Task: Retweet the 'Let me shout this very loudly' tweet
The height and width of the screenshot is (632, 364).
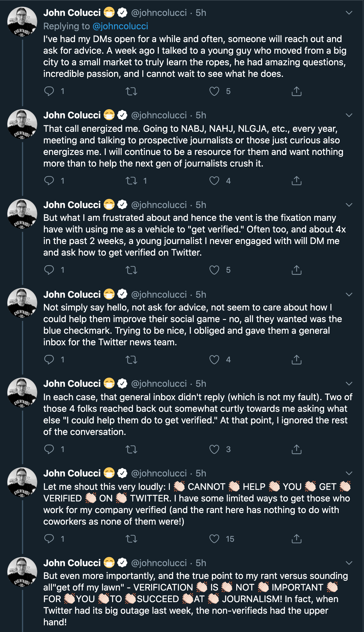Action: coord(132,539)
